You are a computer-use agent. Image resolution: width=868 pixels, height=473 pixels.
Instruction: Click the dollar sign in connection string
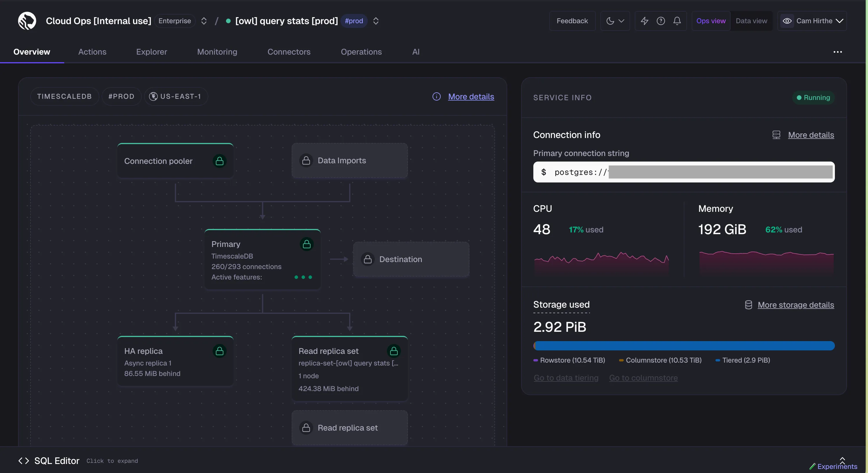543,172
